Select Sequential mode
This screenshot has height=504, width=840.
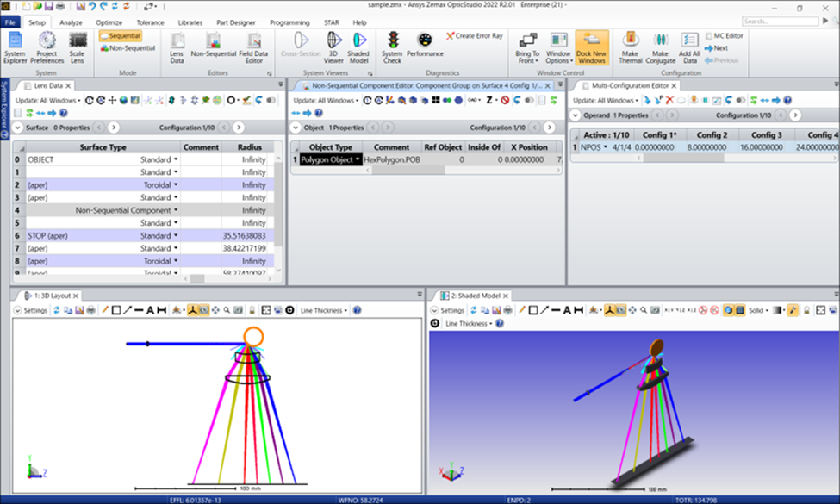(120, 35)
